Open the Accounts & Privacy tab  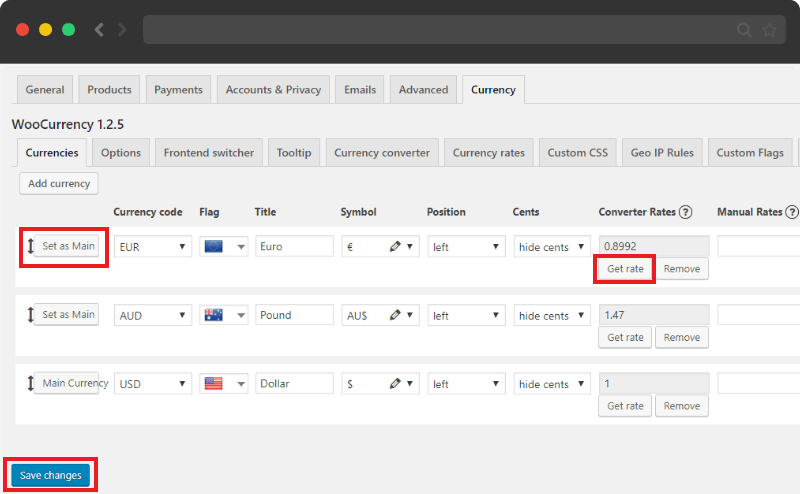273,89
